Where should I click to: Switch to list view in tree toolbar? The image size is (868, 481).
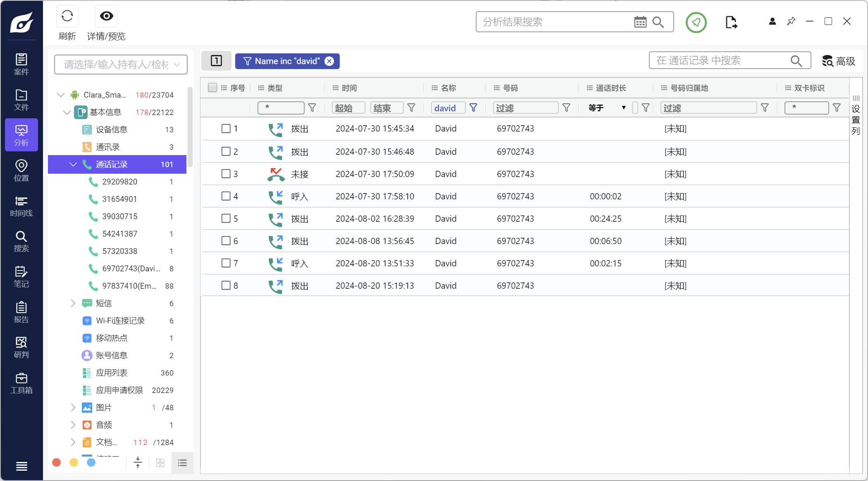182,462
